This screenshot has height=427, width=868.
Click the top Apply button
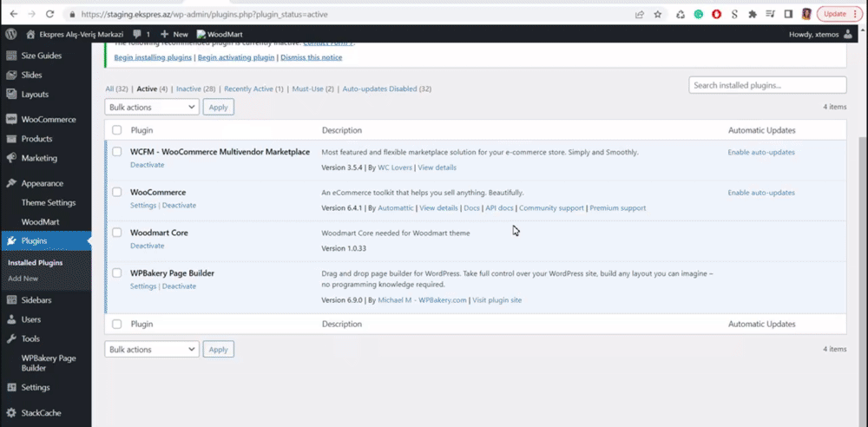218,107
